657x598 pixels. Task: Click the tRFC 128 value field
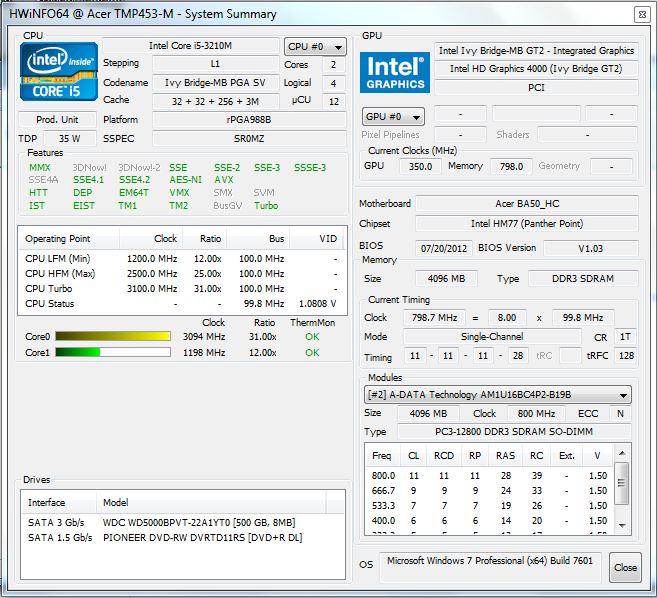point(626,356)
